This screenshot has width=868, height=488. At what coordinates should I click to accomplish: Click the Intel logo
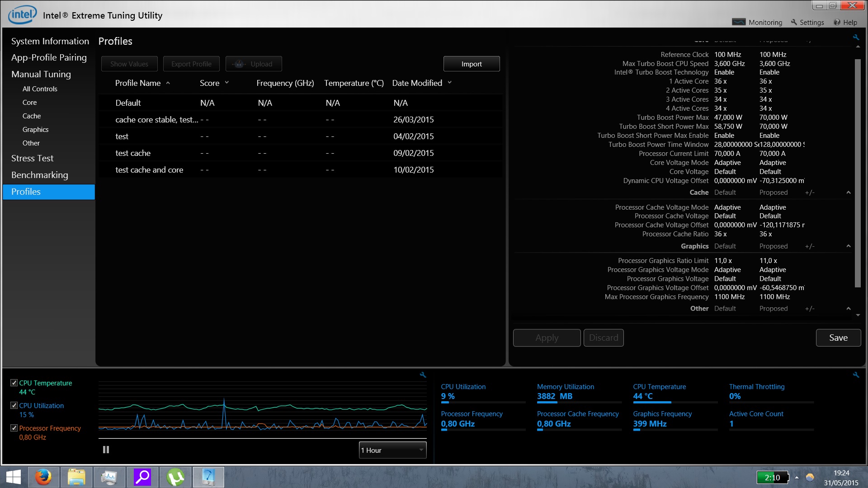tap(22, 14)
